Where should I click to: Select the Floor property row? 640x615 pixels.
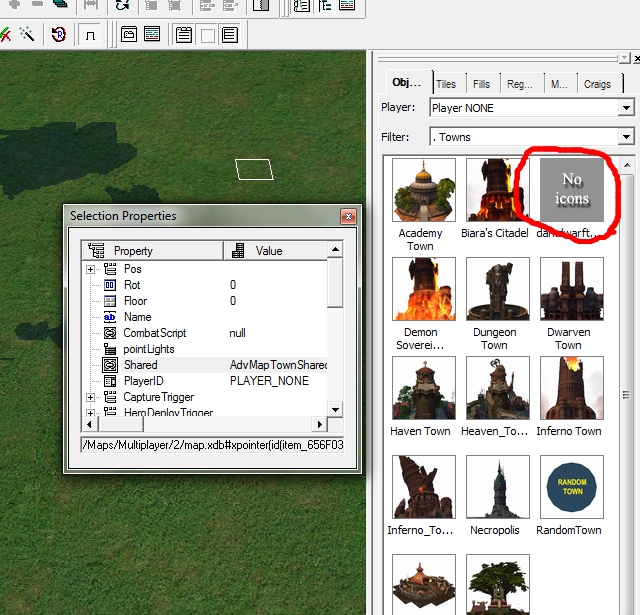(204, 301)
